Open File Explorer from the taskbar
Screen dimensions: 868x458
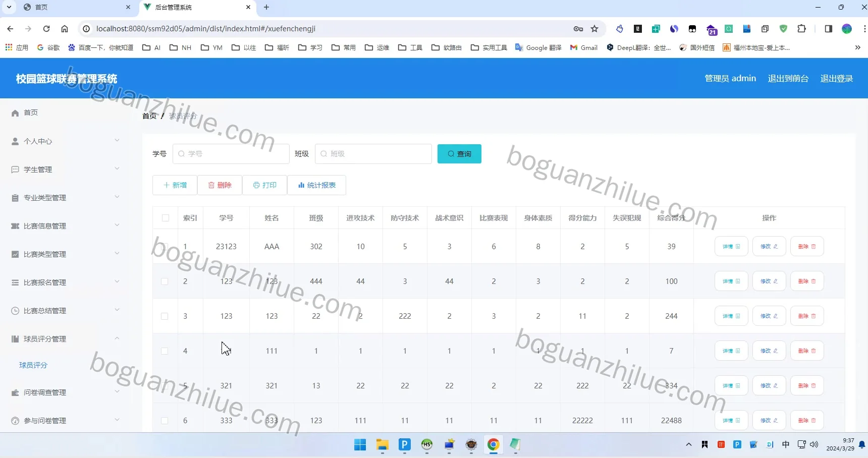coord(382,444)
